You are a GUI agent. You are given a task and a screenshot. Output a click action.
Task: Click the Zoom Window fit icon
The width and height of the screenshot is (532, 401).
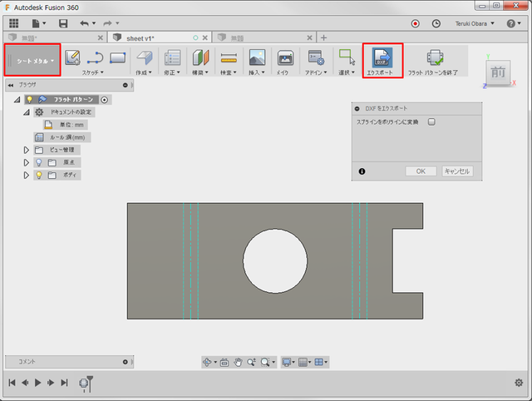coord(265,362)
